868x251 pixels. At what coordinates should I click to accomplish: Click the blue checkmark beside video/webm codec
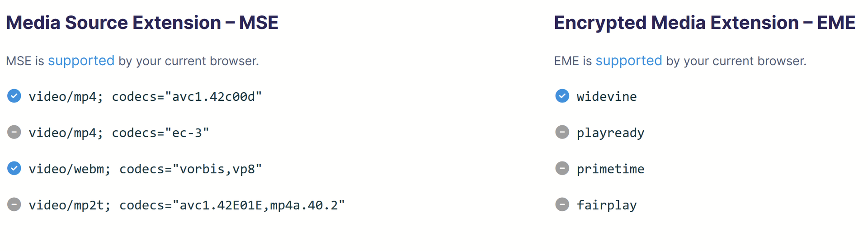coord(14,168)
